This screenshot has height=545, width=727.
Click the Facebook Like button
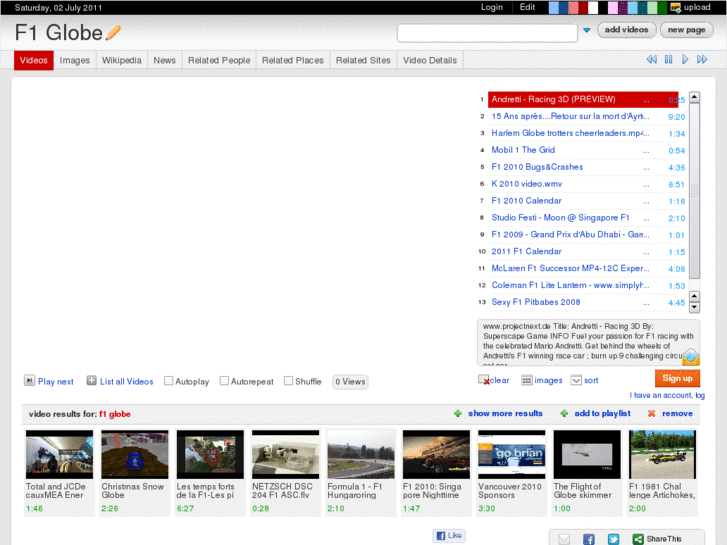click(x=449, y=535)
